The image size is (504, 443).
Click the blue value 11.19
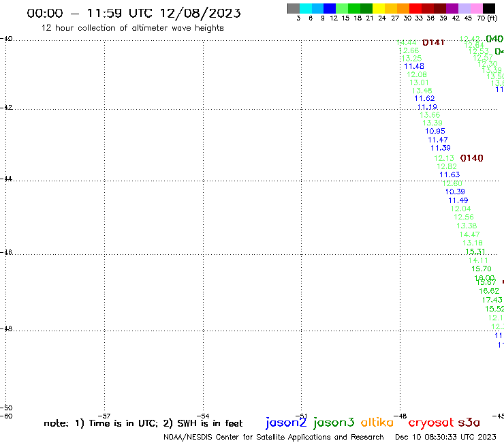(x=427, y=107)
